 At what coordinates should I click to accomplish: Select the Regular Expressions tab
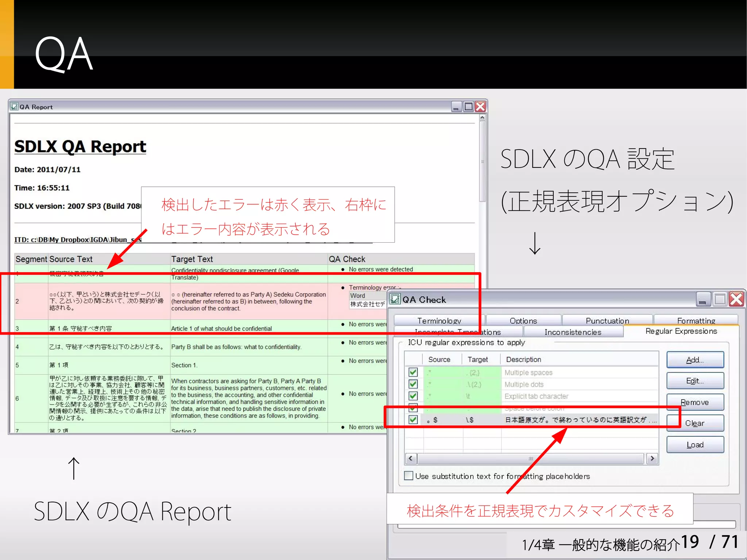point(681,331)
